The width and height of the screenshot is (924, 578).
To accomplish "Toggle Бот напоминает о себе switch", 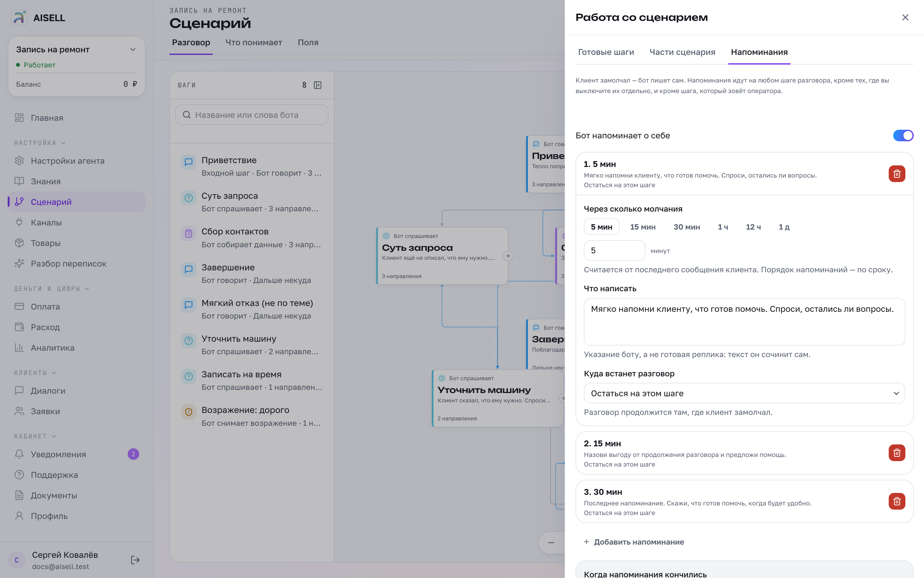I will (x=903, y=135).
